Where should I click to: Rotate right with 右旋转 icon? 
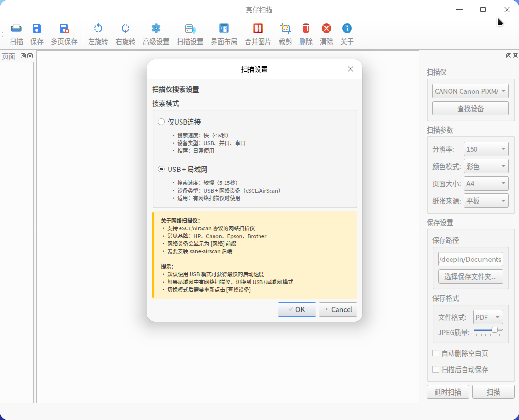pyautogui.click(x=125, y=28)
